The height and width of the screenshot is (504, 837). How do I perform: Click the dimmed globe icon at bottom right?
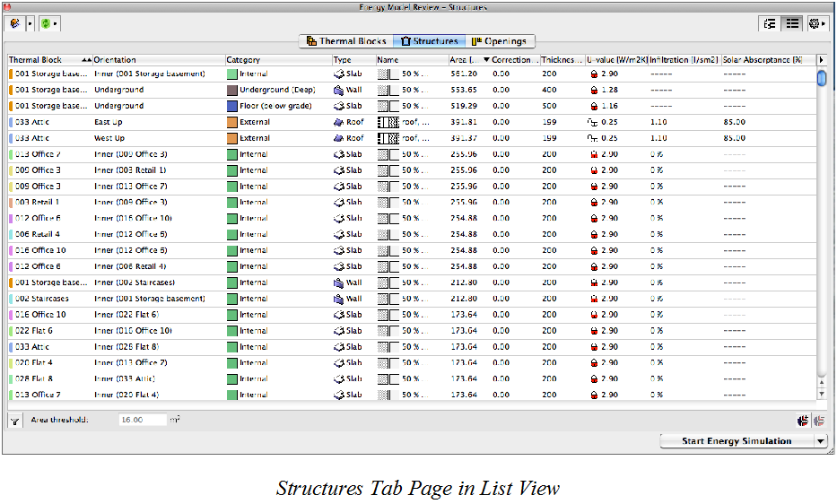point(819,421)
